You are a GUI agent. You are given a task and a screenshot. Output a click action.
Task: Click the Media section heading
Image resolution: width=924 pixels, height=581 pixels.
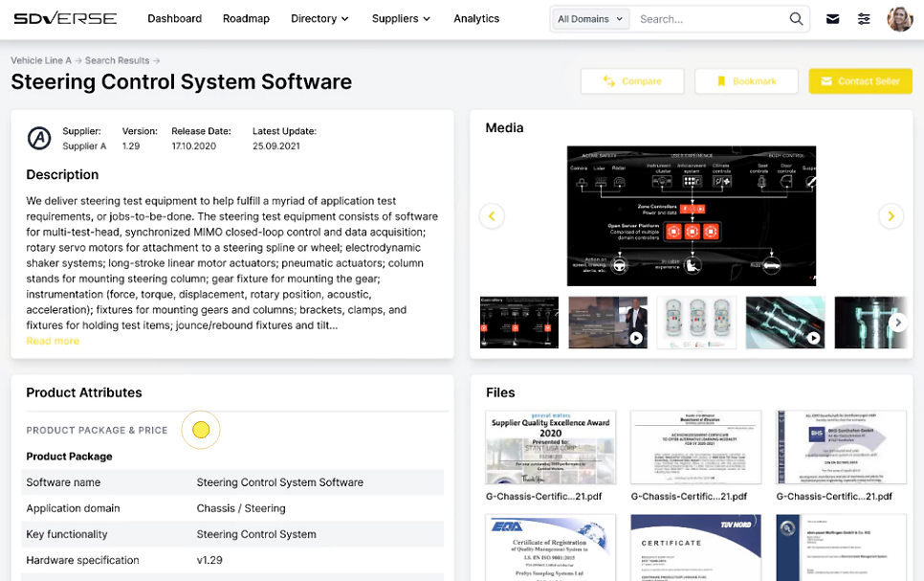click(504, 128)
